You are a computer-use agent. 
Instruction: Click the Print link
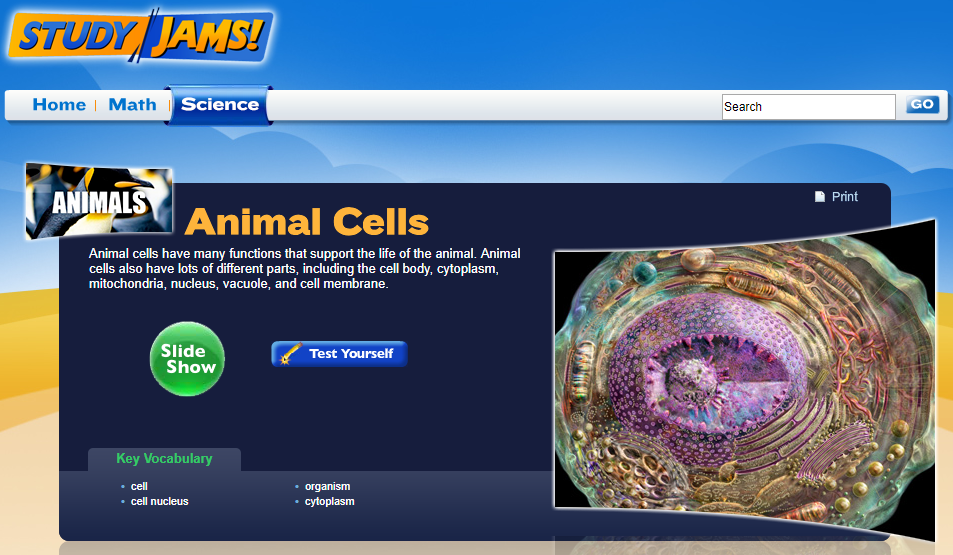pos(844,196)
